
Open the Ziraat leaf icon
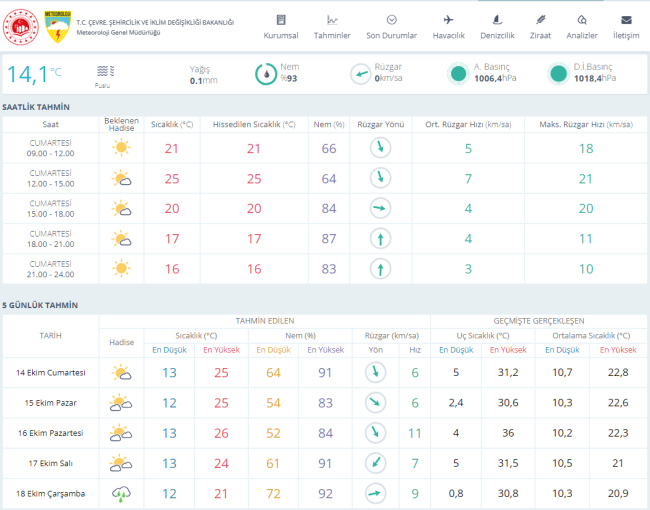(x=541, y=20)
